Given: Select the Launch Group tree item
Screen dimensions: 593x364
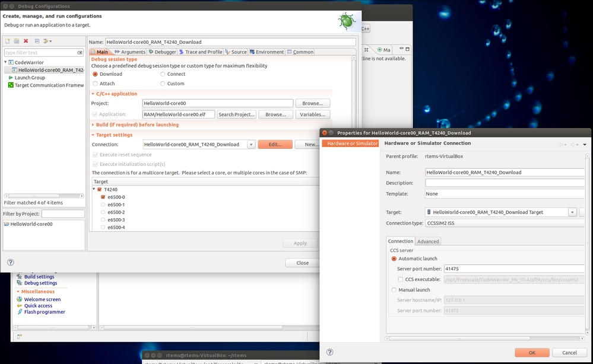Looking at the screenshot, I should (30, 78).
